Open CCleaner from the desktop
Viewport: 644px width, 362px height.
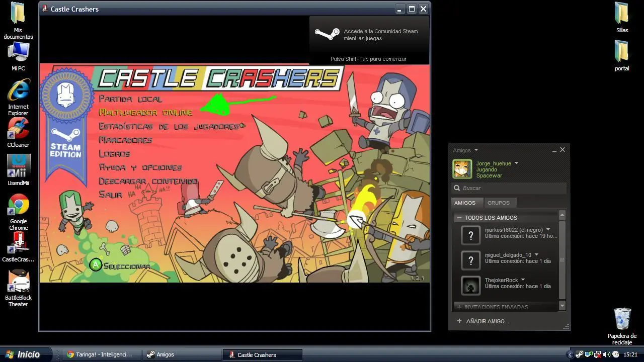pos(18,130)
